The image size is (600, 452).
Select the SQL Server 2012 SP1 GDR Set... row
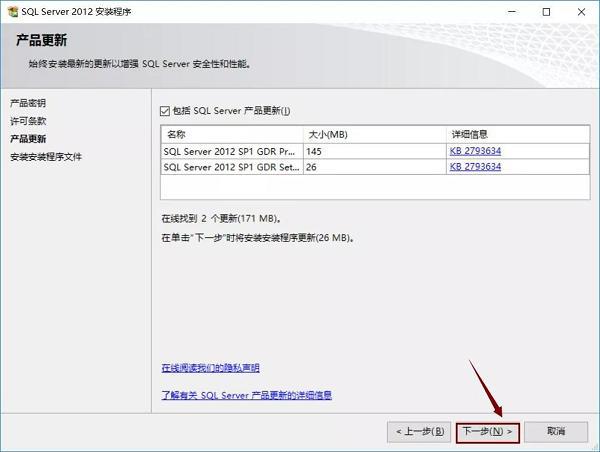tap(230, 167)
